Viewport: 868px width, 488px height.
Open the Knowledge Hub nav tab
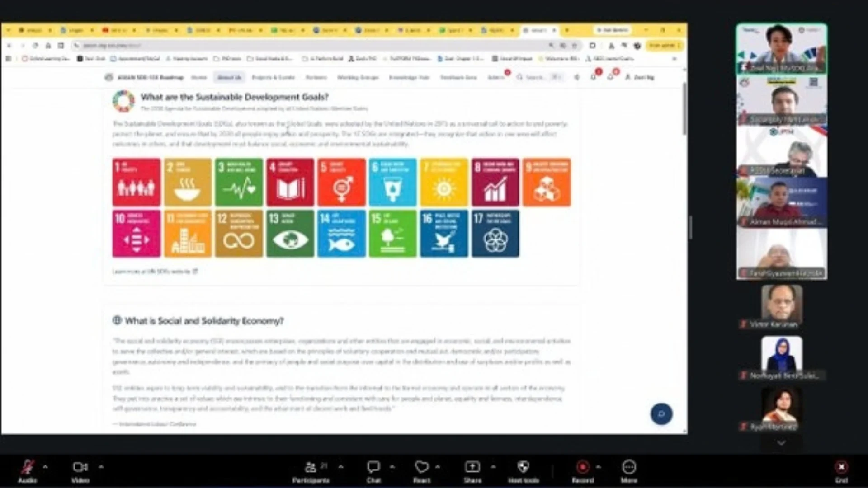[x=409, y=77]
